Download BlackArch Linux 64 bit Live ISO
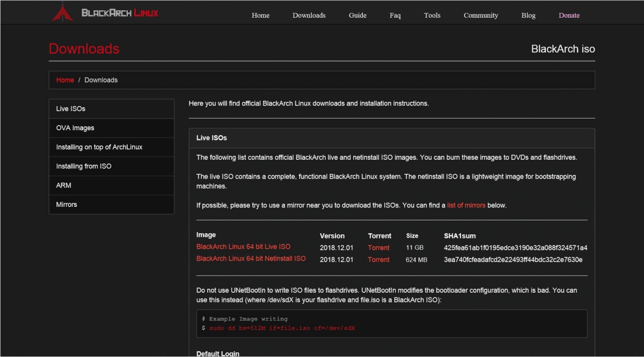Viewport: 644px width, 357px height. pos(243,247)
